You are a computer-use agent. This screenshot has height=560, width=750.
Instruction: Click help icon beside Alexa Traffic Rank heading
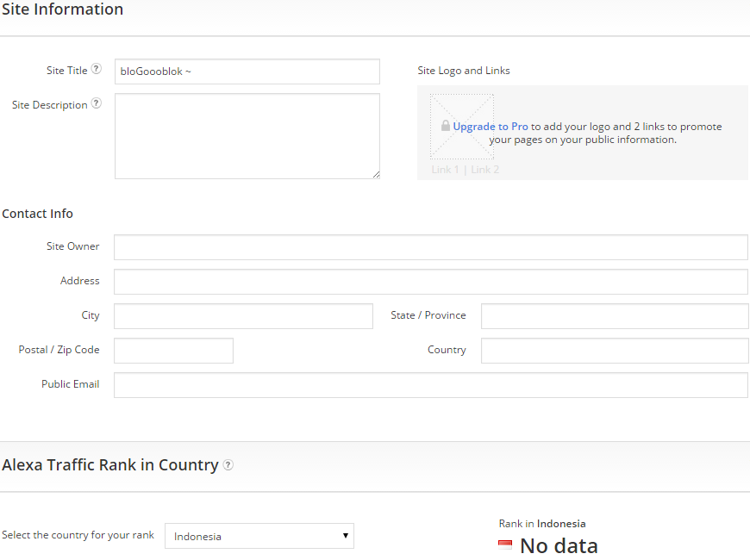point(228,465)
